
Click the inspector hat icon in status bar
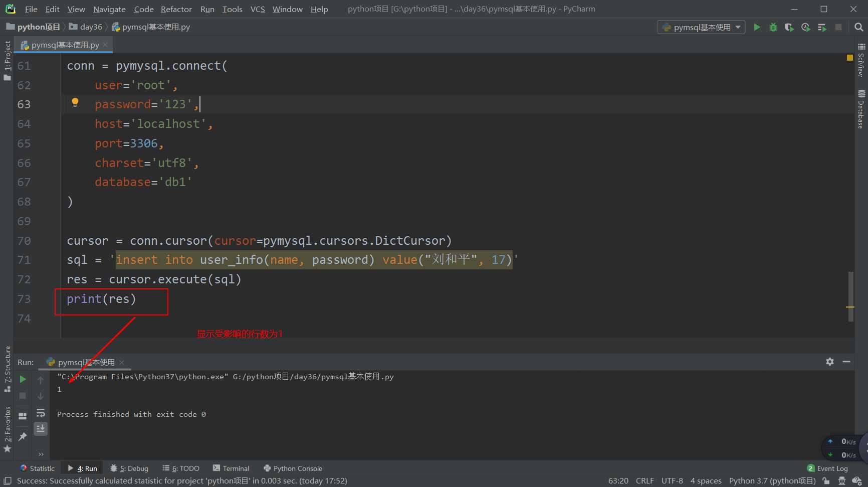tap(842, 480)
